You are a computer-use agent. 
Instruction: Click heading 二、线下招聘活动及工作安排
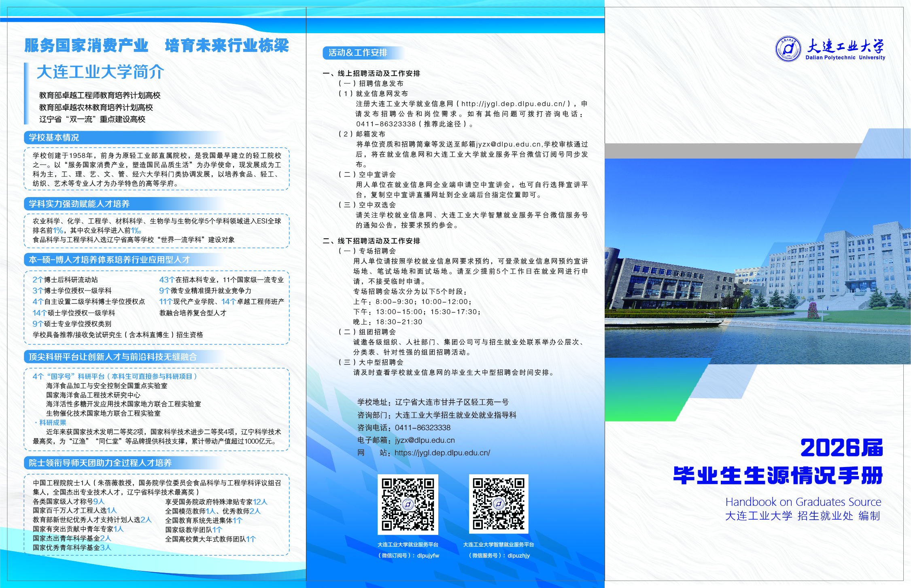pyautogui.click(x=371, y=241)
